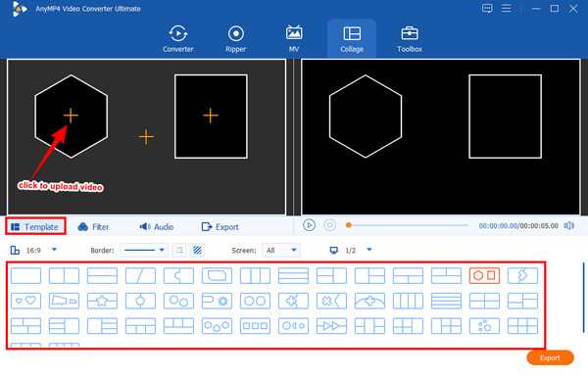Select the highlighted hexagon and square template
588x378 pixels.
(x=484, y=275)
